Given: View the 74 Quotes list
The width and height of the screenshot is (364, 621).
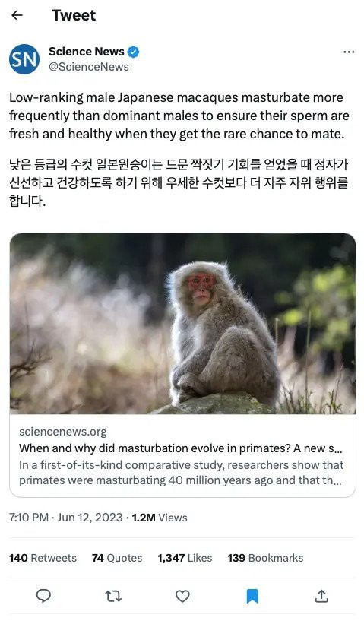Looking at the screenshot, I should point(117,558).
